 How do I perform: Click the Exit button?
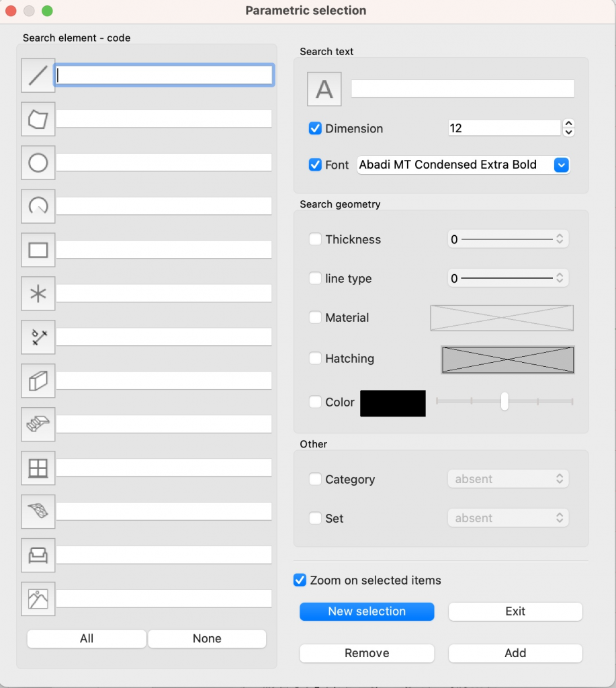(x=515, y=611)
